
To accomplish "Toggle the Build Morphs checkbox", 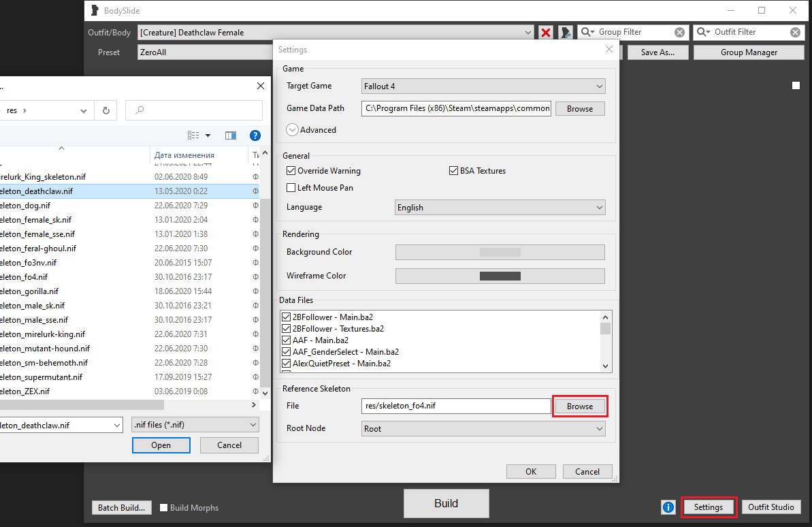I will [x=163, y=508].
